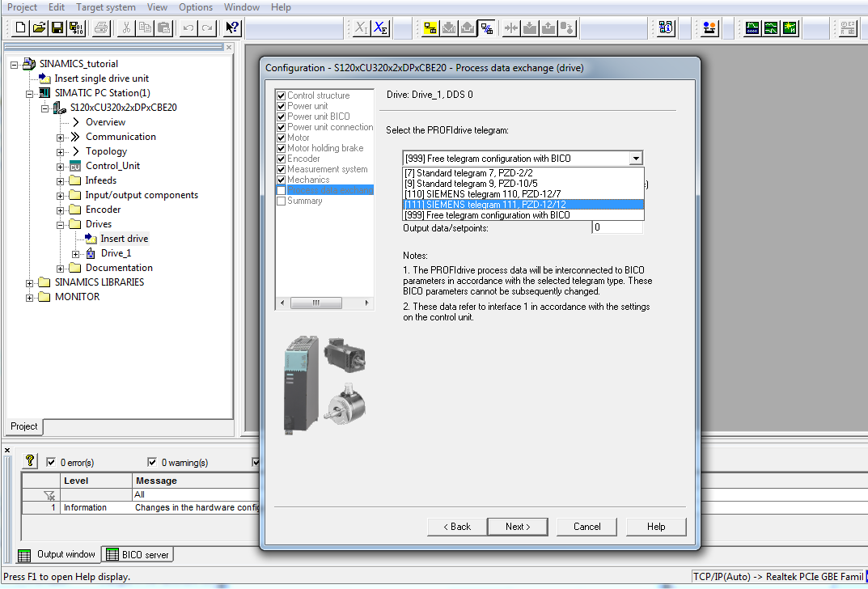Toggle the Measurement system step checkbox
This screenshot has height=589, width=868.
point(282,169)
